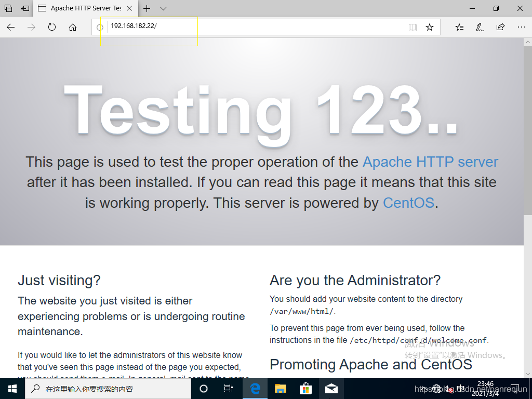The width and height of the screenshot is (532, 399).
Task: Refresh the current page
Action: pyautogui.click(x=52, y=27)
